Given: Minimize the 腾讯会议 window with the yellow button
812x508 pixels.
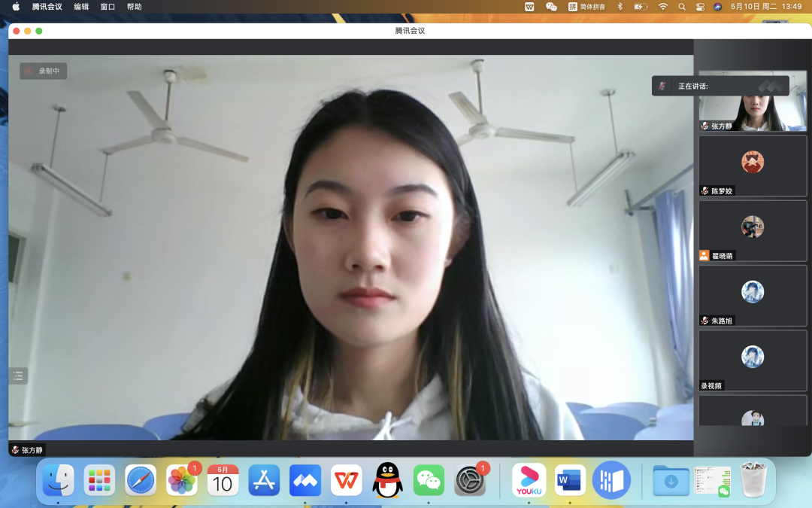Looking at the screenshot, I should (x=28, y=31).
